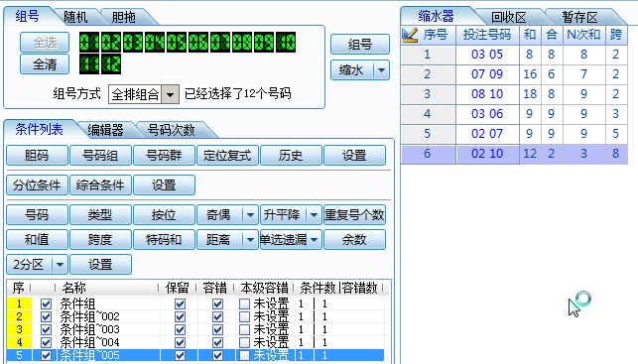The height and width of the screenshot is (364, 638).
Task: Click the 和值 button
Action: [37, 240]
